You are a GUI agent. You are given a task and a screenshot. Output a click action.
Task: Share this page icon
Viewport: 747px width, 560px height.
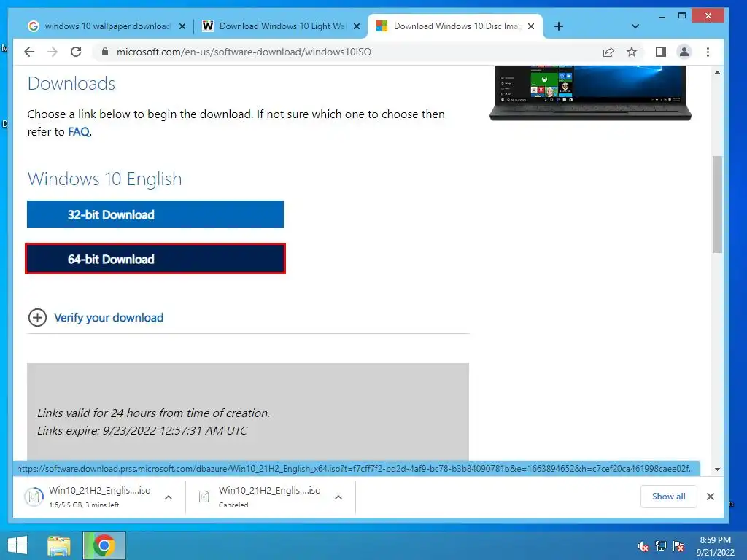(x=608, y=52)
